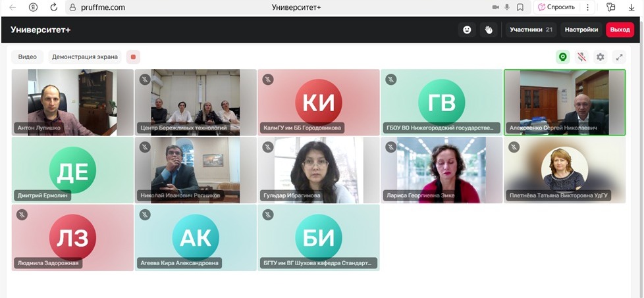The width and height of the screenshot is (644, 298).
Task: Click the Спросить assistant button
Action: coord(556,7)
